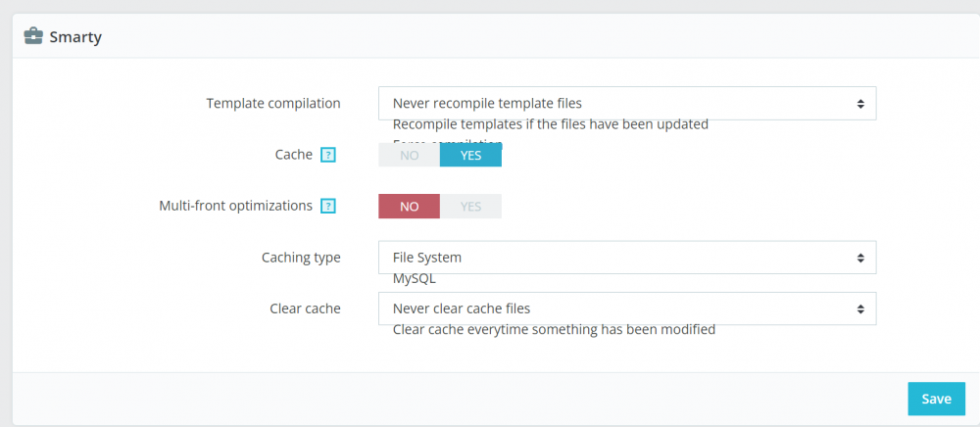This screenshot has height=427, width=980.
Task: Disable Multi-front optimizations with NO
Action: pos(409,207)
